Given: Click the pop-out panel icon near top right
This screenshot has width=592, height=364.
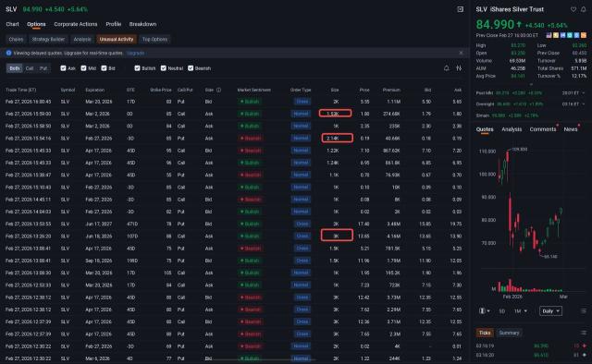Looking at the screenshot, I should 461,9.
